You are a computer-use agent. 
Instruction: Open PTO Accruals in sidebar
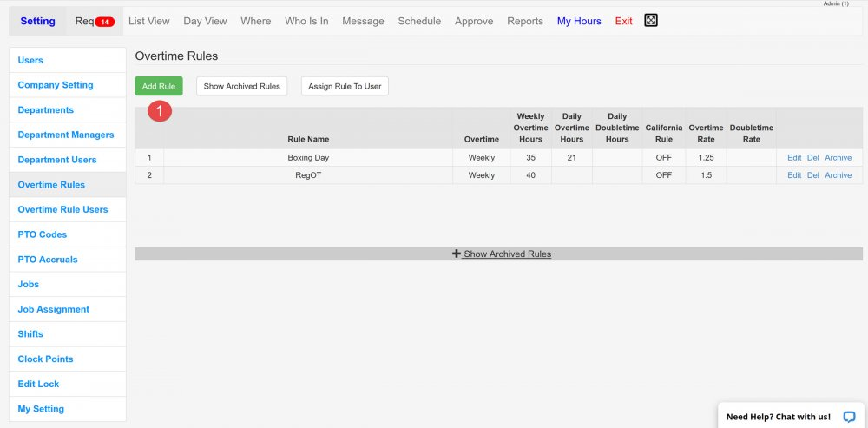point(48,260)
